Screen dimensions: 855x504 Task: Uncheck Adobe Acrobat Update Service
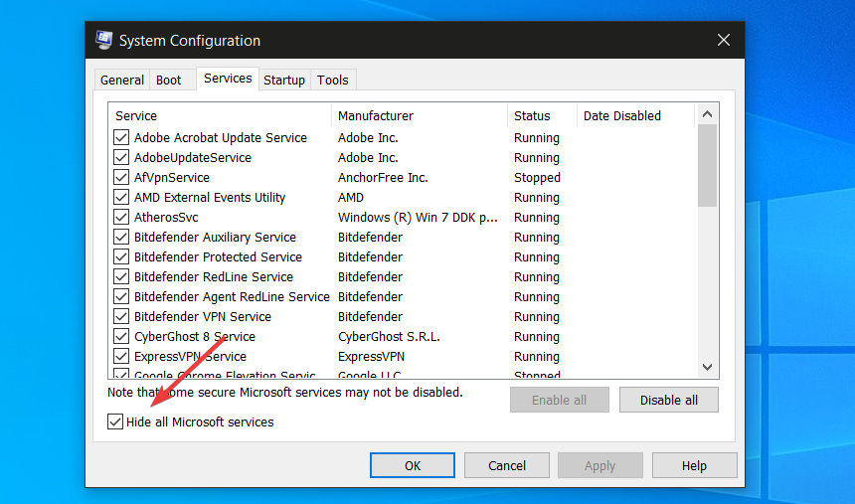[121, 137]
